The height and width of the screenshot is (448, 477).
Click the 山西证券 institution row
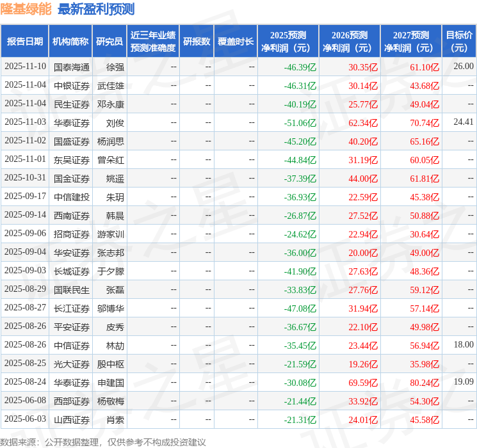[71, 420]
